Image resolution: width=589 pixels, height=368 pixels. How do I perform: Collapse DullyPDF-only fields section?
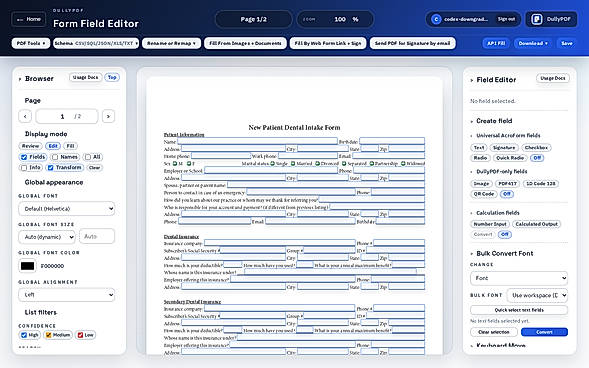472,172
